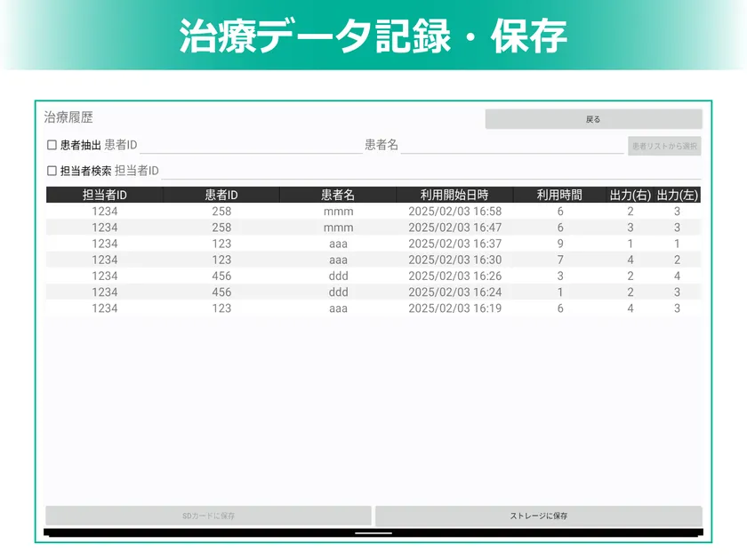Click the 出力(左) column header
The height and width of the screenshot is (560, 747).
pyautogui.click(x=678, y=195)
